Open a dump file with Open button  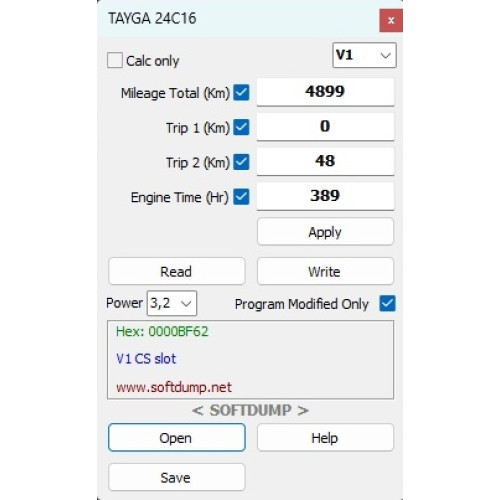pyautogui.click(x=177, y=437)
